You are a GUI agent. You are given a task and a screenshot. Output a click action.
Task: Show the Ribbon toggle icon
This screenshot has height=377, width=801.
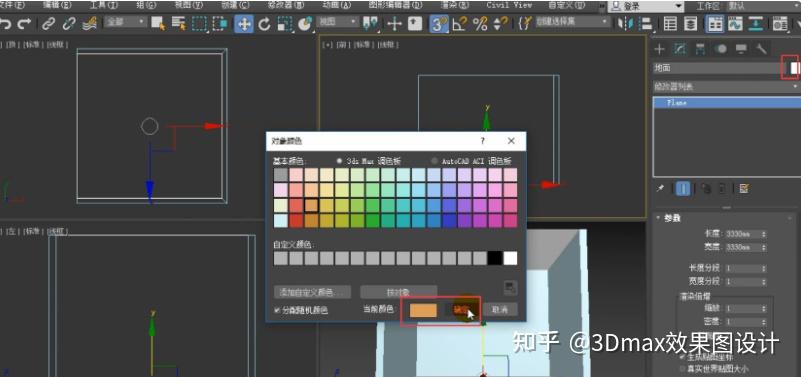pyautogui.click(x=715, y=23)
